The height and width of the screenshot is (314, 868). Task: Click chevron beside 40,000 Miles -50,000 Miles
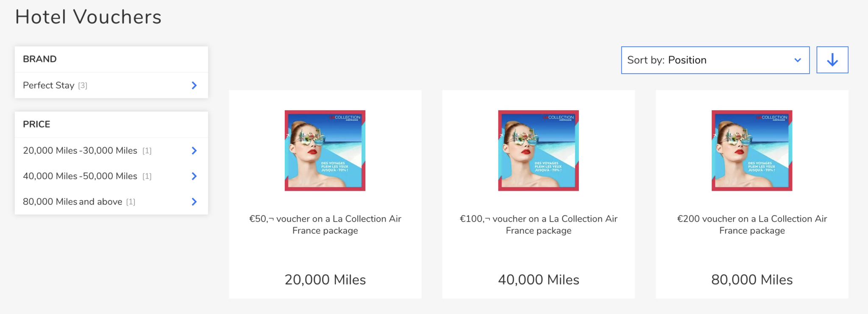pyautogui.click(x=194, y=176)
